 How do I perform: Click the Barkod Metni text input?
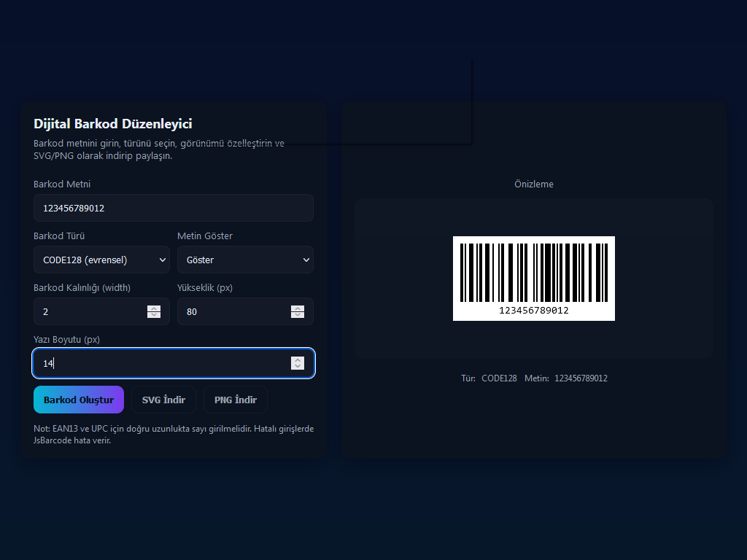coord(173,208)
